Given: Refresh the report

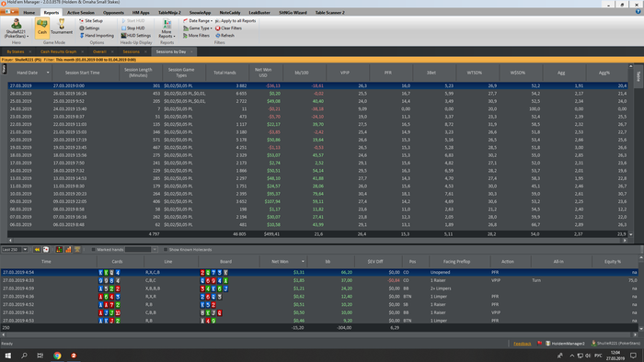Looking at the screenshot, I should [225, 36].
